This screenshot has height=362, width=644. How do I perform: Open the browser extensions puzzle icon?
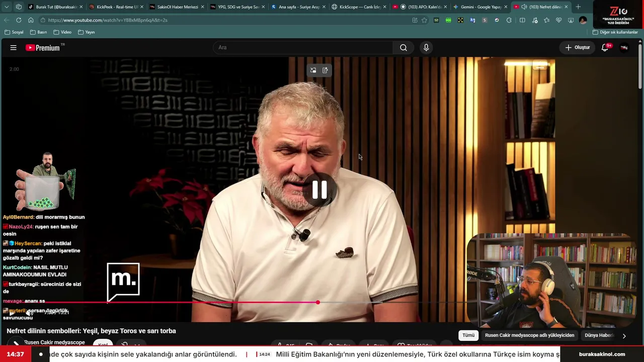(x=509, y=20)
